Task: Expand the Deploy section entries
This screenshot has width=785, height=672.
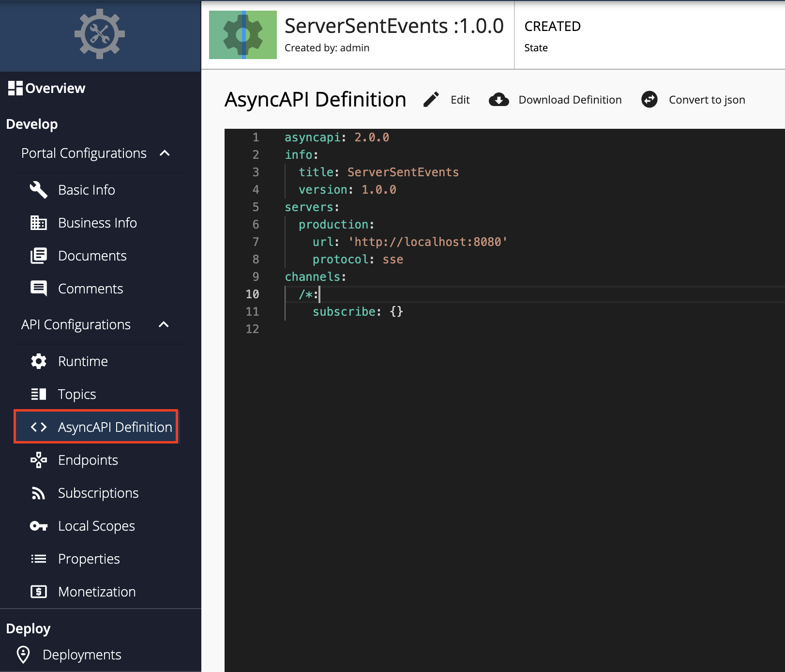Action: click(x=28, y=628)
